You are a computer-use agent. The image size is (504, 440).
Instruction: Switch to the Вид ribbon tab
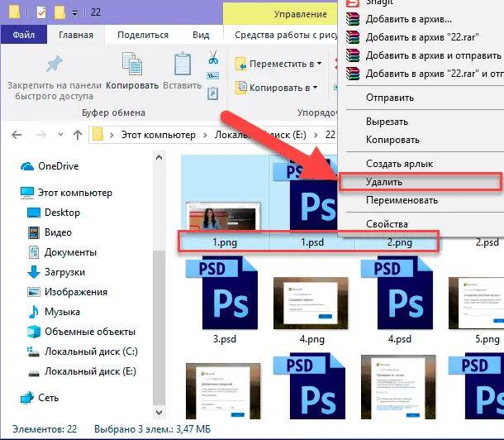click(x=201, y=35)
